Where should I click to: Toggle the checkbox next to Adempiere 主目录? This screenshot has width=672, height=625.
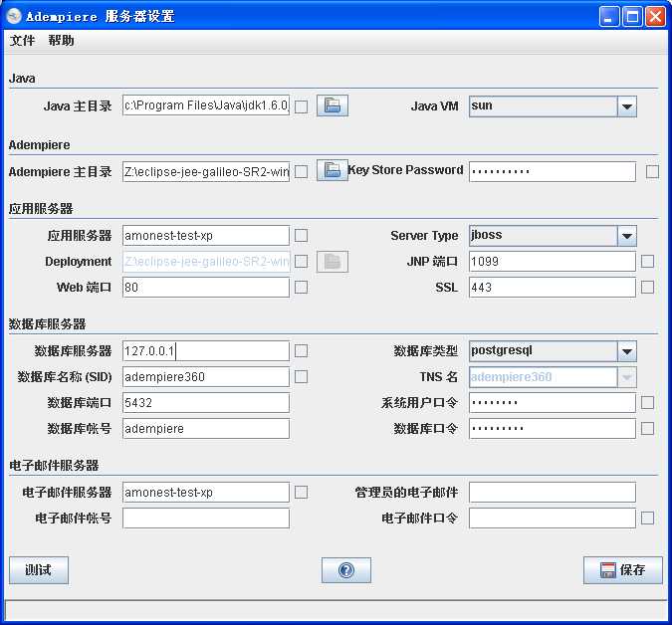pyautogui.click(x=302, y=172)
